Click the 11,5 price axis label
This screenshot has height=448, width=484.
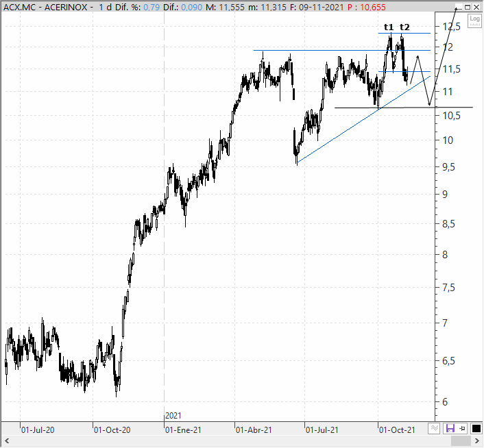(x=451, y=69)
